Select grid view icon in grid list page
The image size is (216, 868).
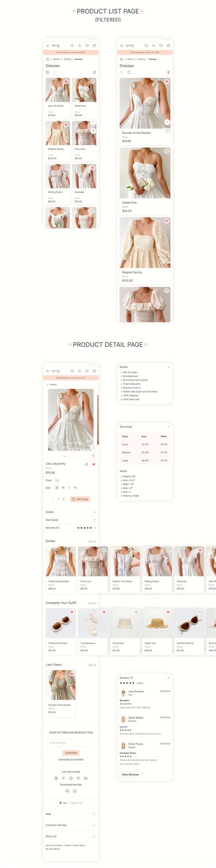click(x=47, y=72)
